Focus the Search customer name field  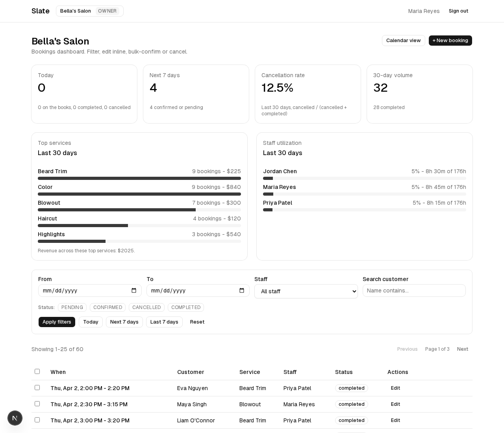click(414, 291)
